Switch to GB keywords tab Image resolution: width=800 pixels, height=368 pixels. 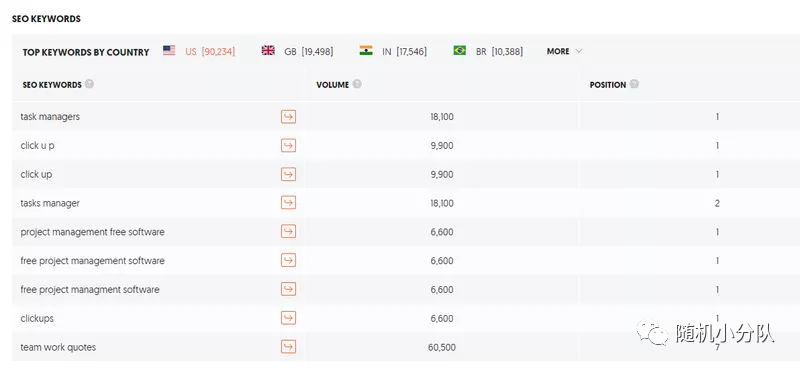[297, 51]
